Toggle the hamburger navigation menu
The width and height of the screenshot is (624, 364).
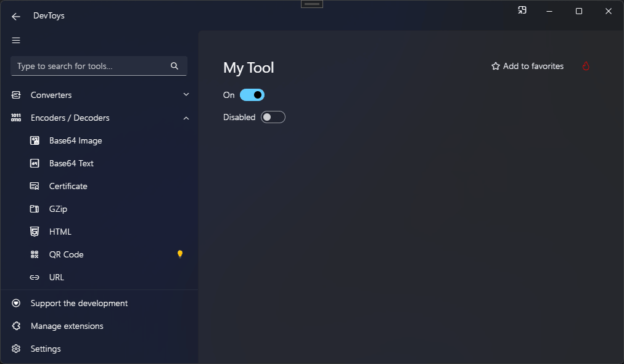click(16, 41)
